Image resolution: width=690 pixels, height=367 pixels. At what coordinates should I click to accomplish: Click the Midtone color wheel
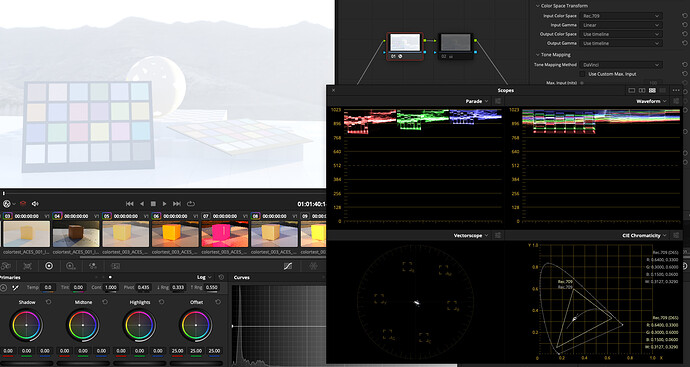[x=83, y=325]
